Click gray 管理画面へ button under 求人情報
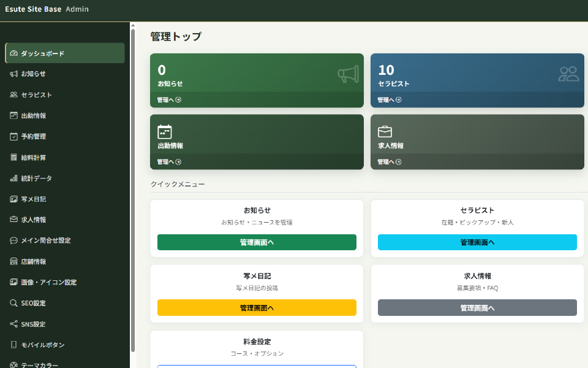The height and width of the screenshot is (368, 588). 477,307
